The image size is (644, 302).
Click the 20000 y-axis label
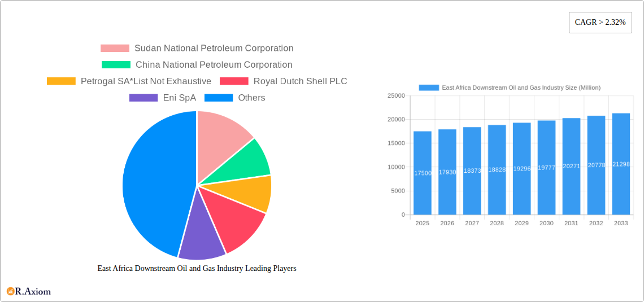396,120
